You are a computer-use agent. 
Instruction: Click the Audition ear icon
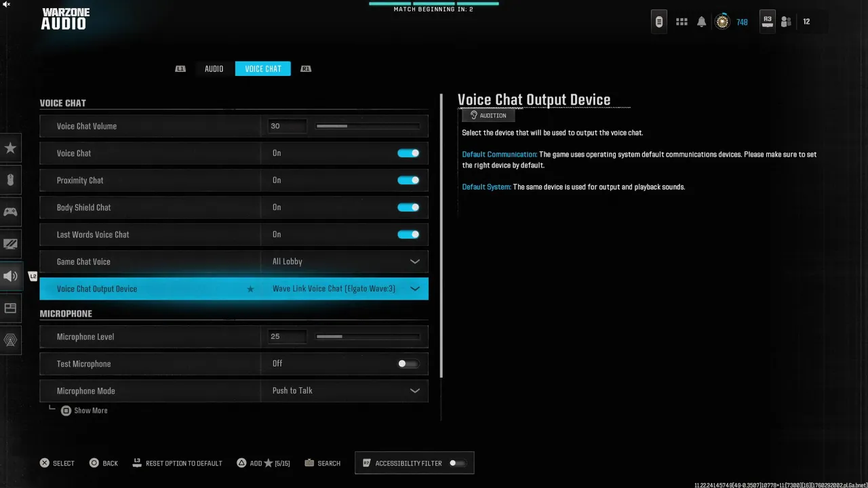[x=474, y=115]
